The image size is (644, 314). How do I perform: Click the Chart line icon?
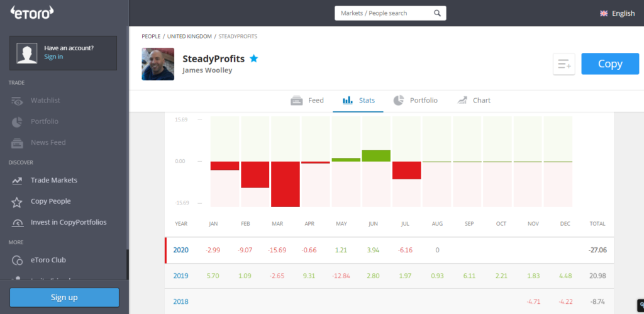coord(462,100)
